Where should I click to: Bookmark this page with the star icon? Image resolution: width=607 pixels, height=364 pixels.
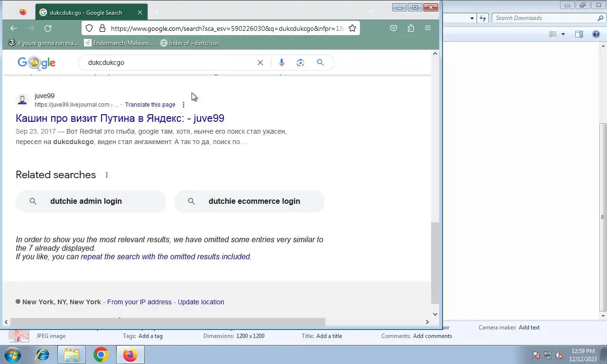(x=352, y=28)
